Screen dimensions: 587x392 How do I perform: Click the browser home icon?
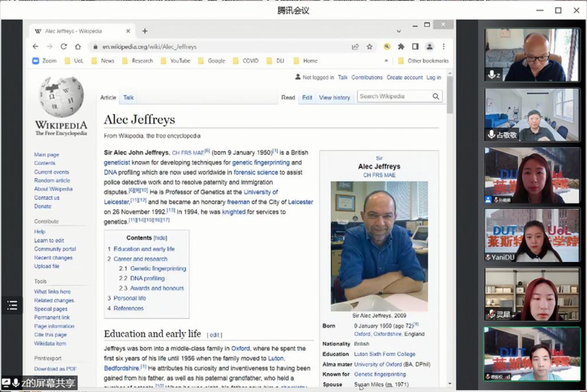pyautogui.click(x=78, y=46)
